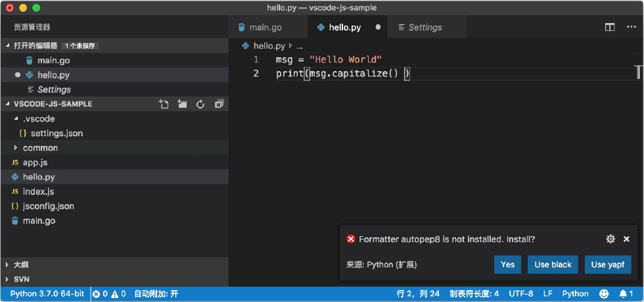Click Yes to install autopep8
The image size is (644, 302).
[x=507, y=264]
